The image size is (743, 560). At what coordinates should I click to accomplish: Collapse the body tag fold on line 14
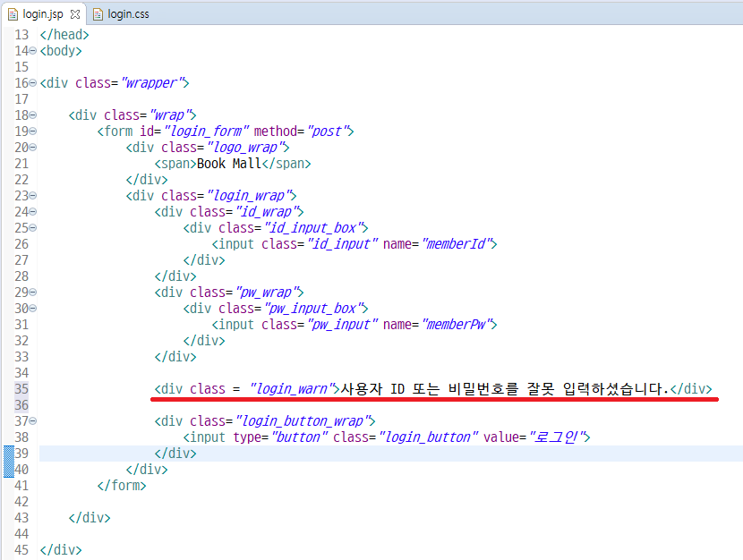coord(32,51)
